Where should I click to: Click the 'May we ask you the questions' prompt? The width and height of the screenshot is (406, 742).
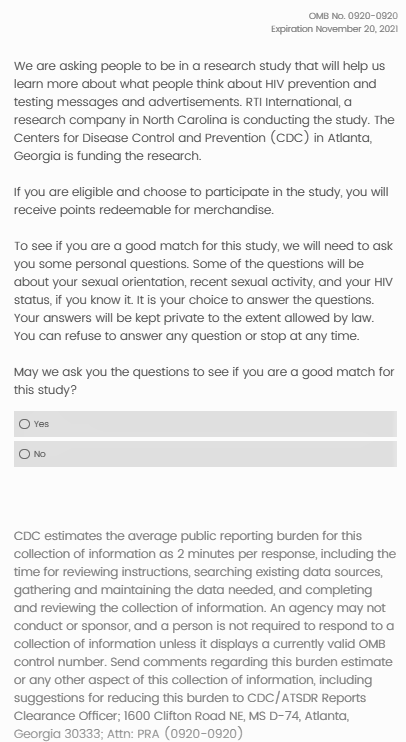tap(204, 381)
